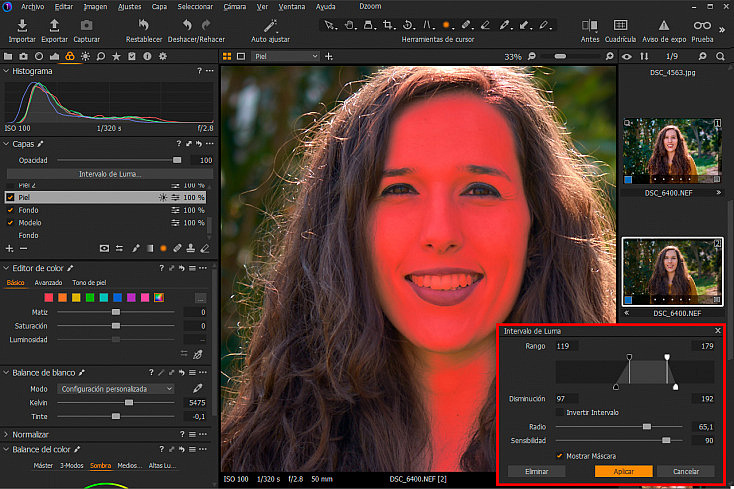Switch to the Avanzado tab
This screenshot has width=734, height=489.
point(48,283)
